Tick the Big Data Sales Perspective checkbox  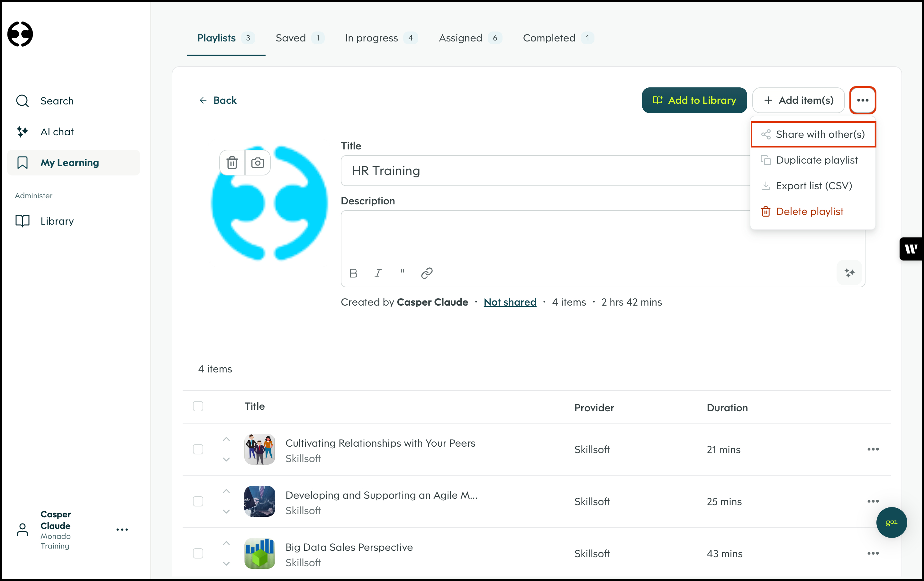click(198, 553)
